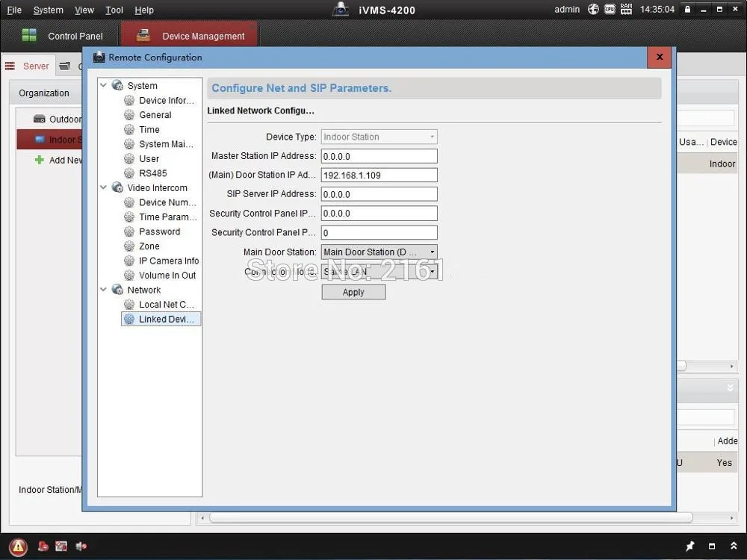The height and width of the screenshot is (560, 747).
Task: Click the RAM usage icon
Action: click(x=626, y=9)
